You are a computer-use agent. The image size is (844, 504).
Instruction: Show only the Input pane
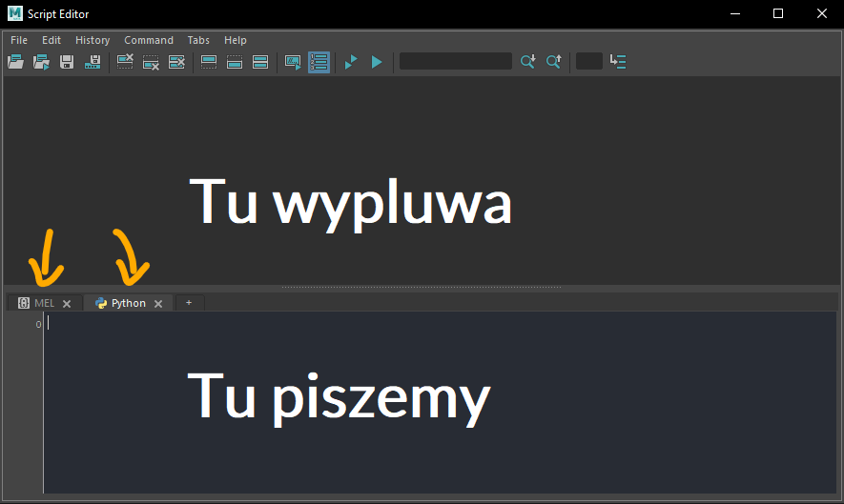235,62
